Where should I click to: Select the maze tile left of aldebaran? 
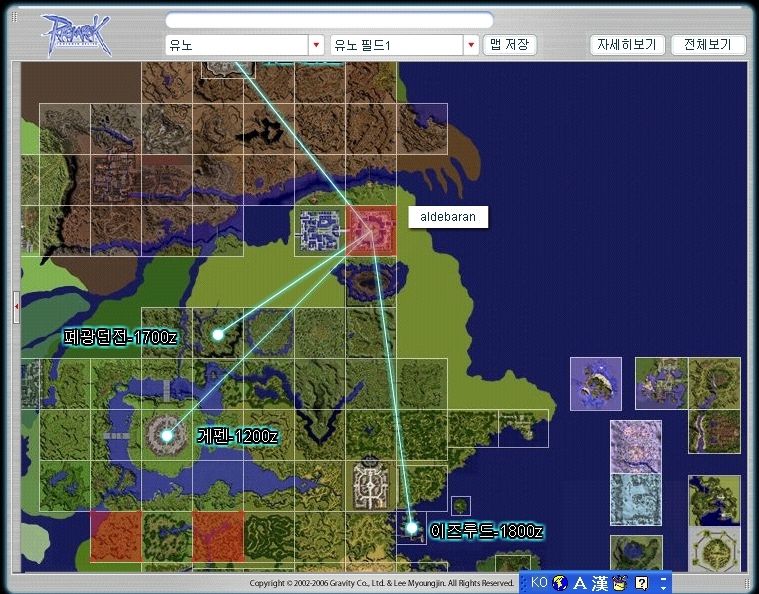[x=320, y=231]
